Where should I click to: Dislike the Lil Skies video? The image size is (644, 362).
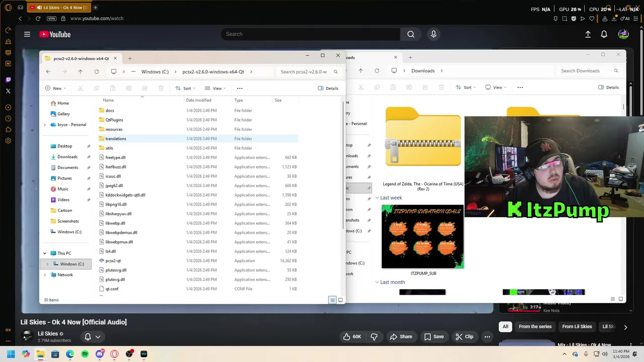374,337
